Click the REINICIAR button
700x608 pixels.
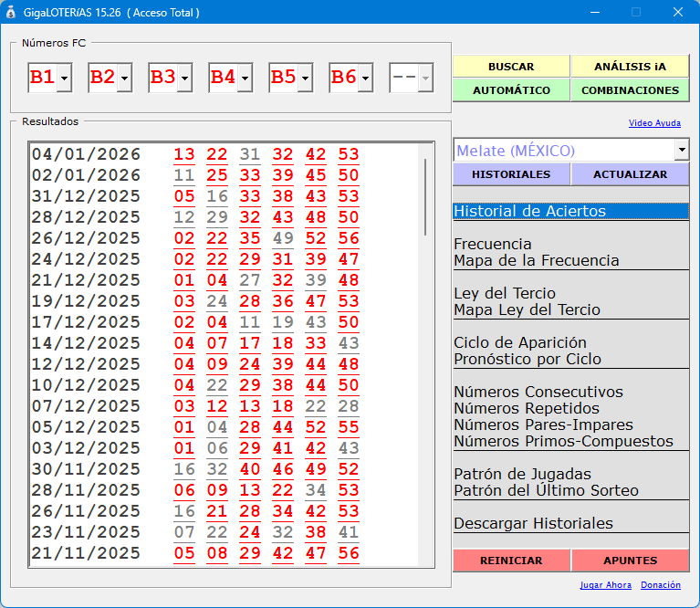[x=511, y=561]
